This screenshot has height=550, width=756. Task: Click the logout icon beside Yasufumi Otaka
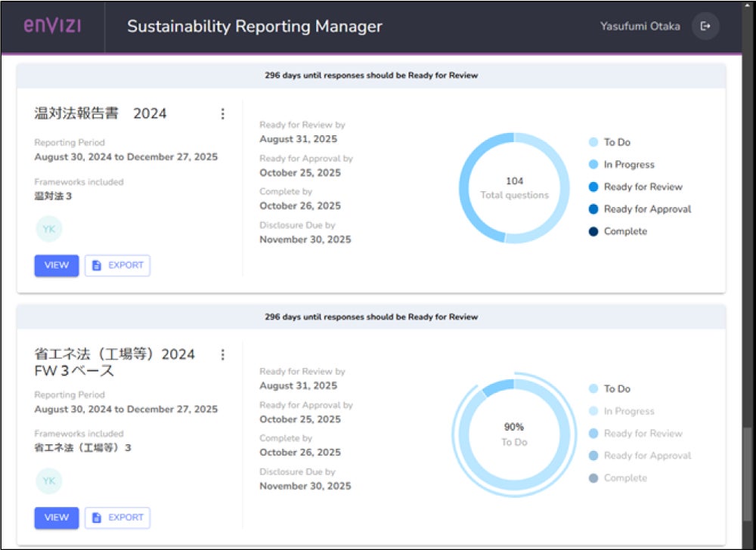[705, 26]
